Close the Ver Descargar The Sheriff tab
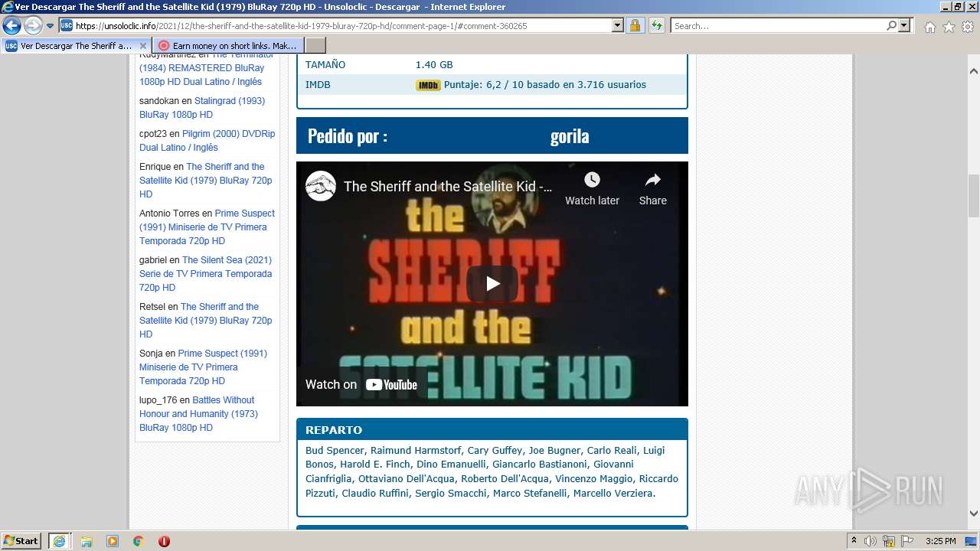The width and height of the screenshot is (980, 551). tap(142, 46)
